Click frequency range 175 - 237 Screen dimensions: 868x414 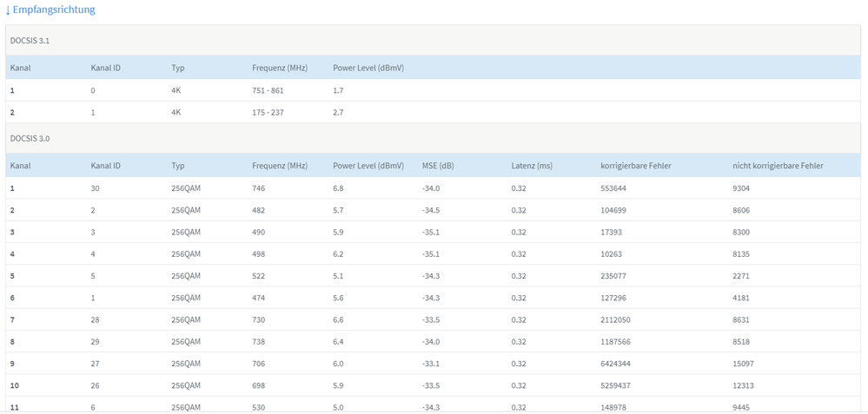pyautogui.click(x=268, y=112)
